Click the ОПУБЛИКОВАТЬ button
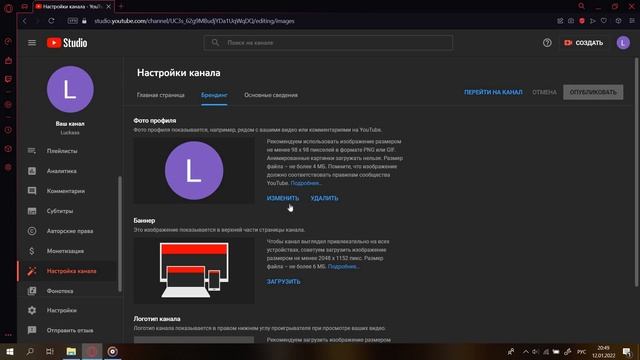Image resolution: width=640 pixels, height=360 pixels. [593, 92]
